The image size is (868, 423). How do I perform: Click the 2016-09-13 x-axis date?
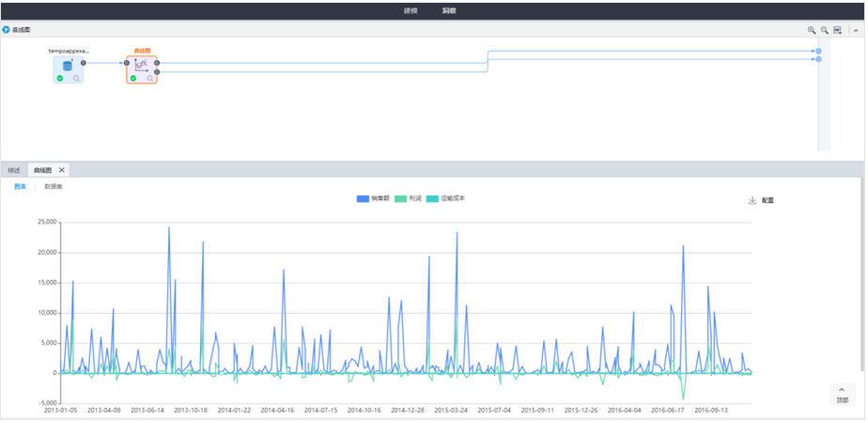tap(711, 411)
